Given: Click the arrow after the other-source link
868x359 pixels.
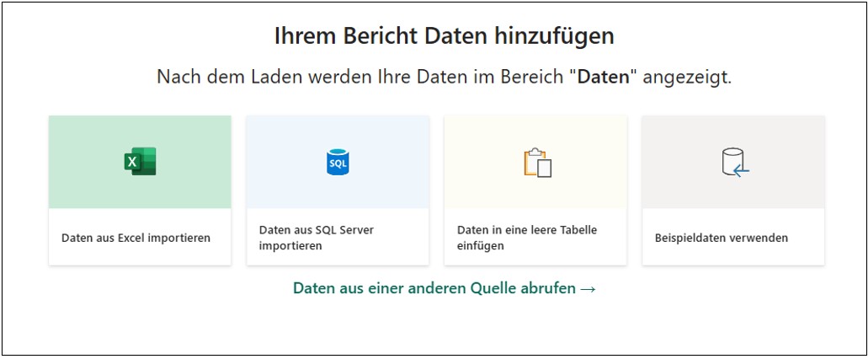Looking at the screenshot, I should pyautogui.click(x=588, y=288).
